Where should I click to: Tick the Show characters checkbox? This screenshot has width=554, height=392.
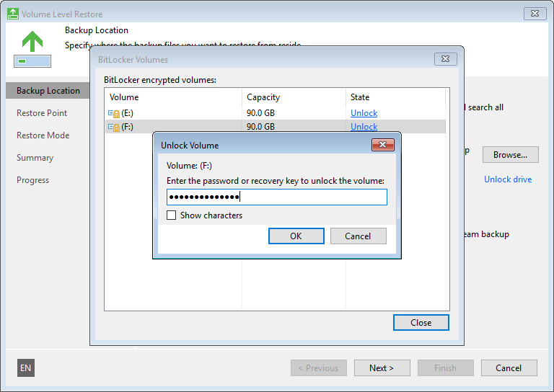click(172, 215)
